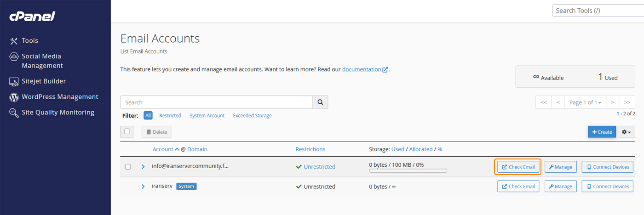Expand the info@iranservercommunity account row
The height and width of the screenshot is (215, 644).
tap(143, 167)
